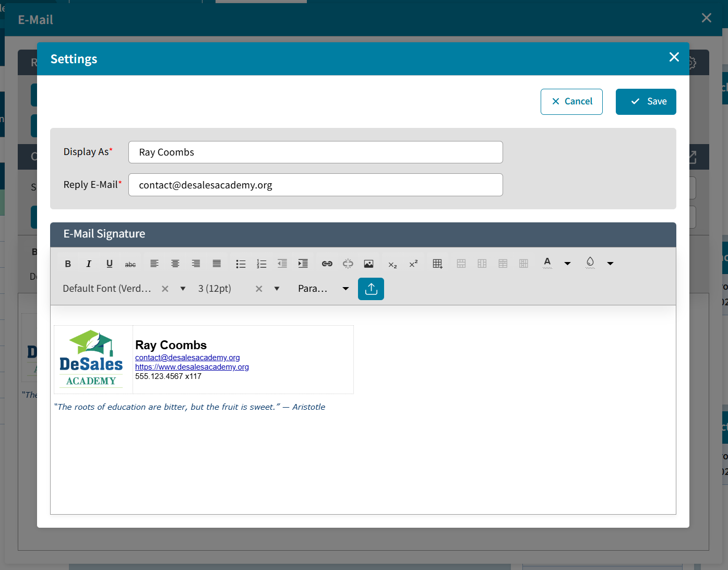
Task: Toggle justified text alignment
Action: (x=217, y=263)
